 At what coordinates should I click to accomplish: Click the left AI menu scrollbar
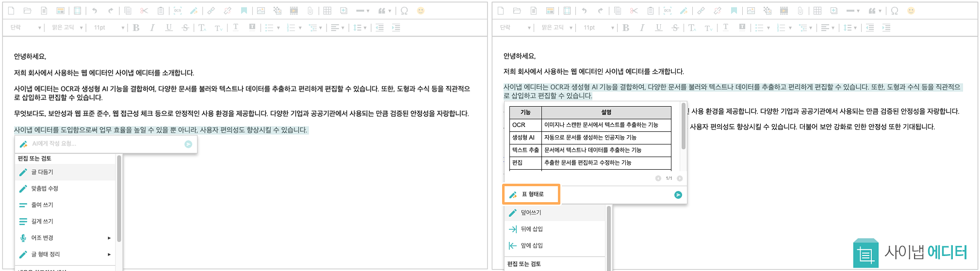[x=119, y=198]
